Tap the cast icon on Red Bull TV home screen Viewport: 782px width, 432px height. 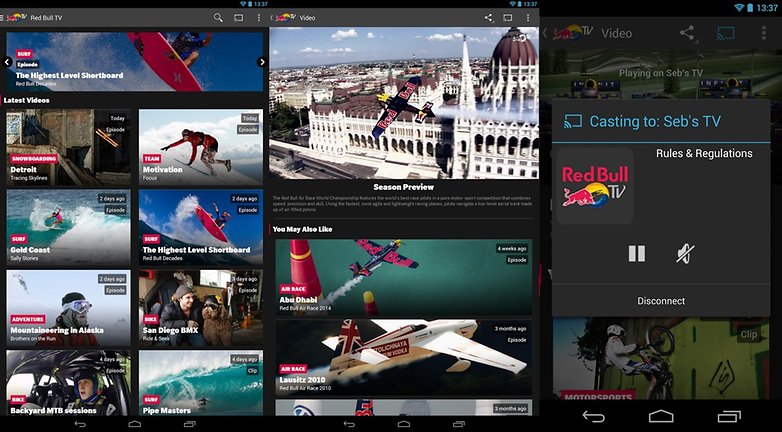pos(239,17)
